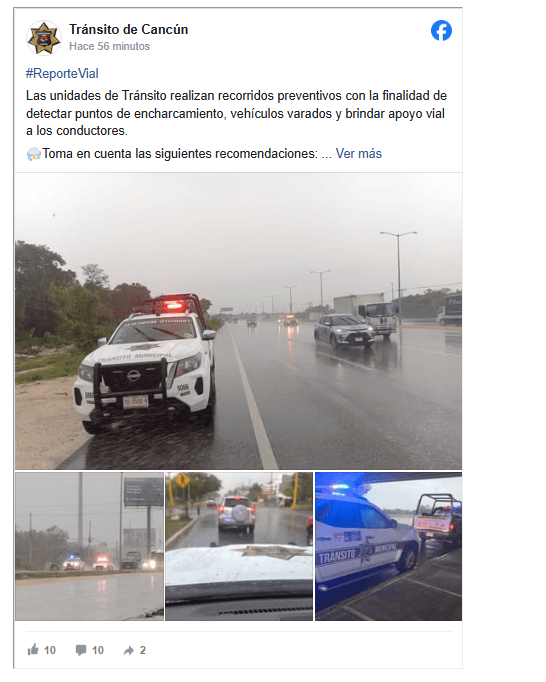This screenshot has width=546, height=682.
Task: Click the share arrow icon
Action: point(129,651)
